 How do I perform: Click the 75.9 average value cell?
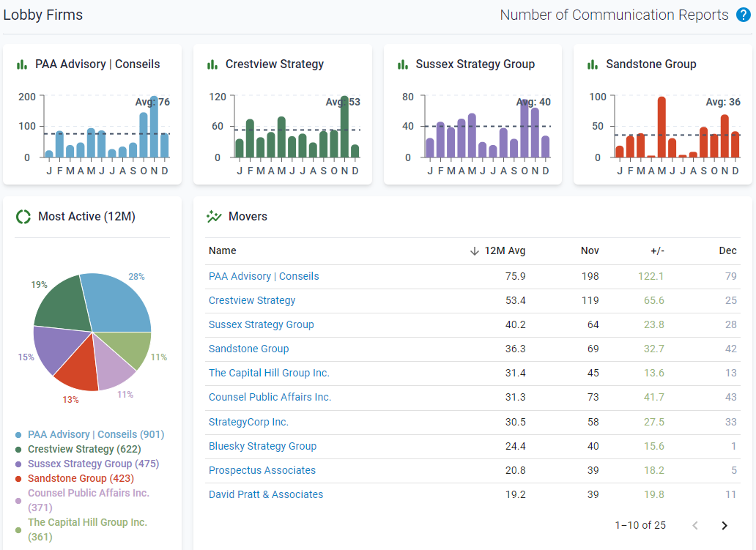point(516,276)
